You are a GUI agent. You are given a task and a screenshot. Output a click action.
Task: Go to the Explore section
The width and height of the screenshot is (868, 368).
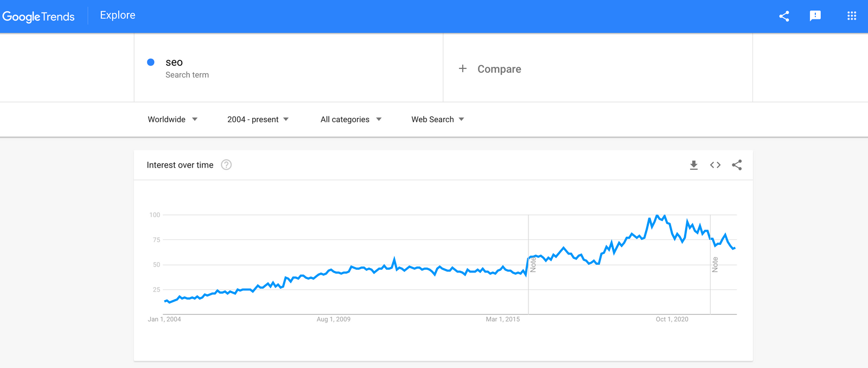118,15
